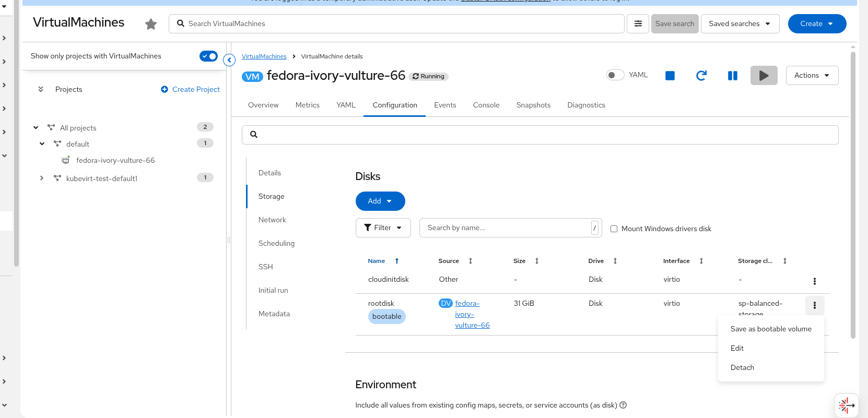Open the Console tab
This screenshot has height=418, width=868.
click(486, 105)
